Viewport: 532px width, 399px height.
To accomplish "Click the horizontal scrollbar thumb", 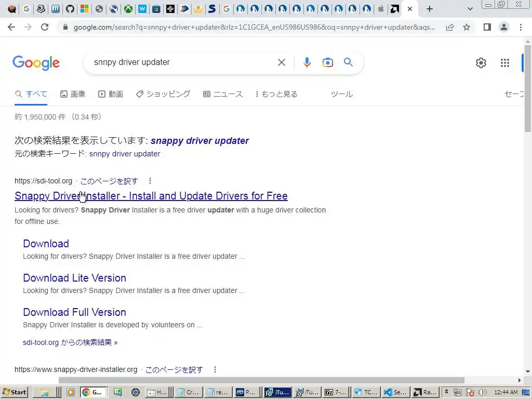I will coord(261,380).
